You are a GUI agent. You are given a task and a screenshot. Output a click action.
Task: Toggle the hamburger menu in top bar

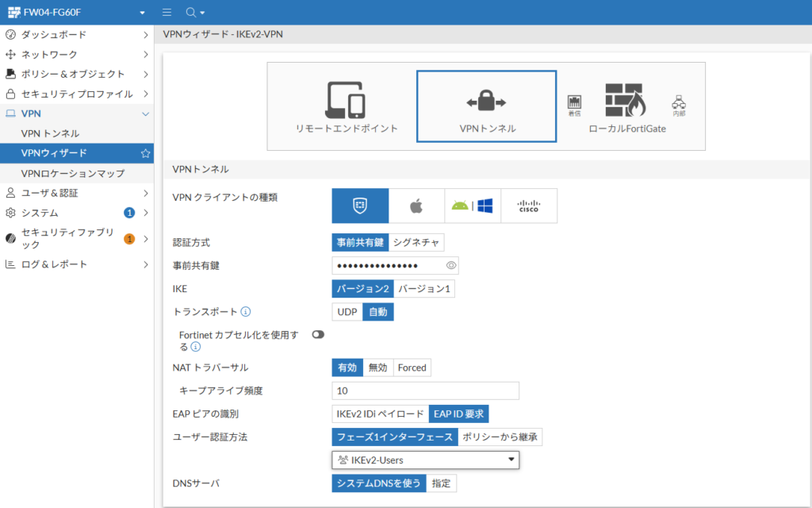coord(167,13)
